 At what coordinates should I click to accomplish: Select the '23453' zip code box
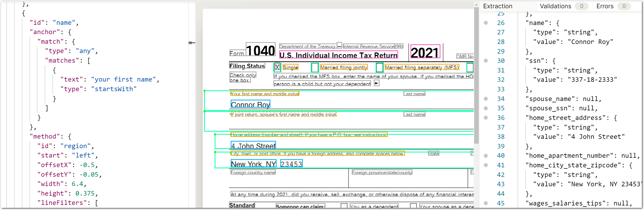(291, 164)
